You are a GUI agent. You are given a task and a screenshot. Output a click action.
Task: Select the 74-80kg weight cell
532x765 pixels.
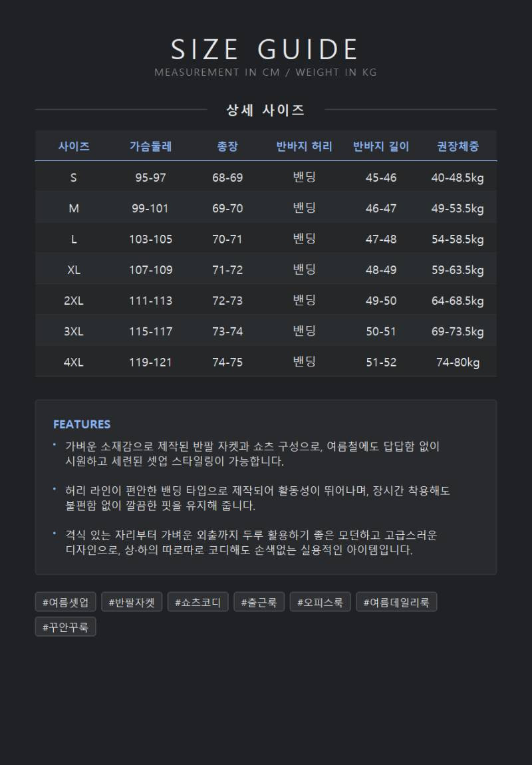[458, 361]
